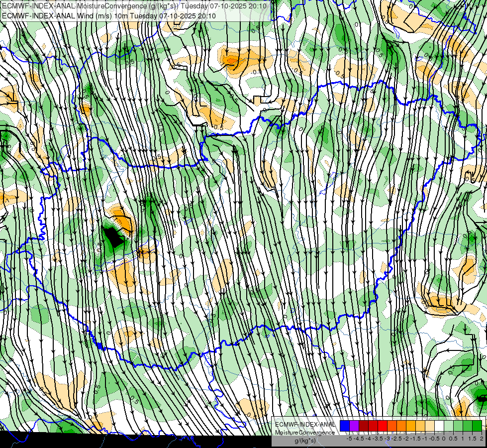Click the blue swatch in the legend
This screenshot has width=487, height=448.
(345, 426)
